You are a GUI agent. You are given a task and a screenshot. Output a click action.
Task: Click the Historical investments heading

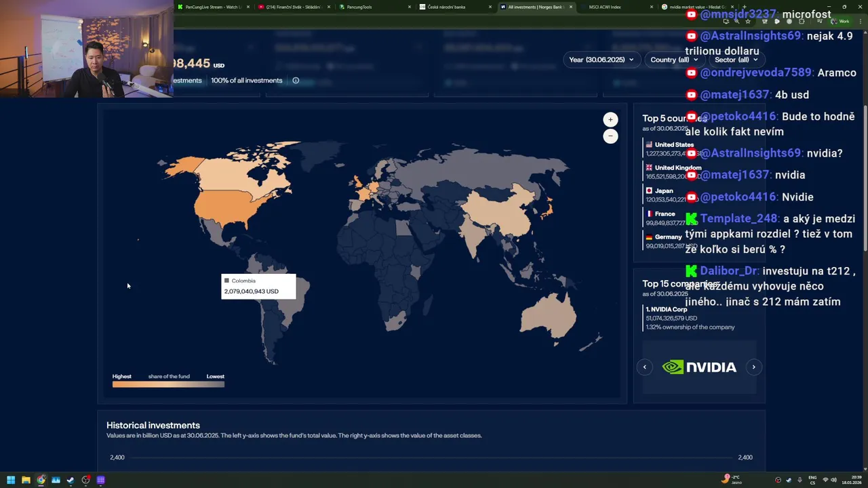pyautogui.click(x=153, y=426)
